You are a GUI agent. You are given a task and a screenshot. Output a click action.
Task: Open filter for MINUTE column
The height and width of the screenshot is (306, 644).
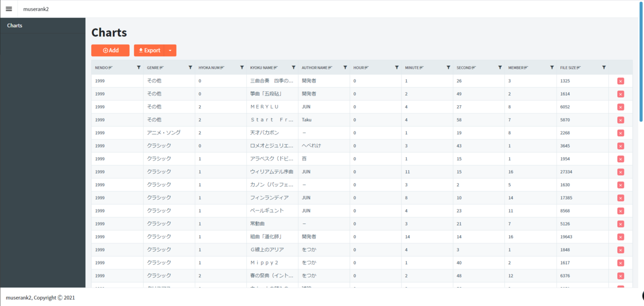pos(449,68)
